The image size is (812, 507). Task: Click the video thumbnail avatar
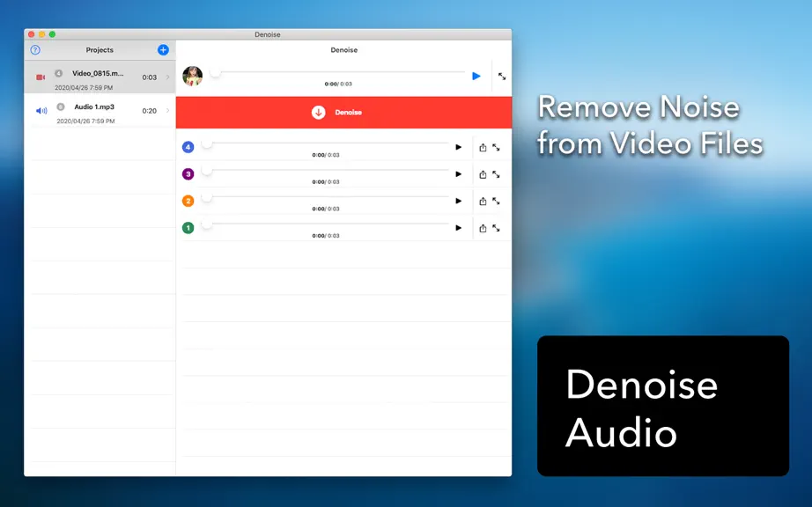193,76
